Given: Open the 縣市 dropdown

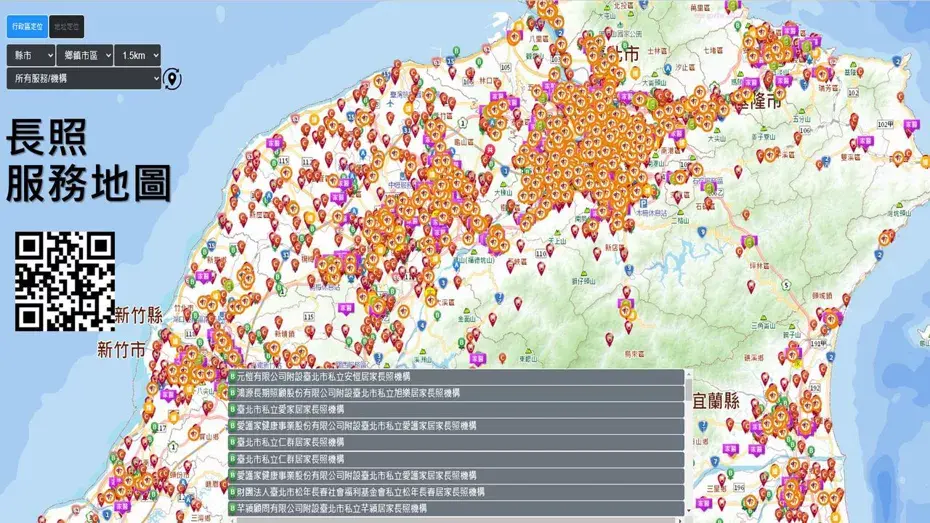Looking at the screenshot, I should (x=31, y=55).
